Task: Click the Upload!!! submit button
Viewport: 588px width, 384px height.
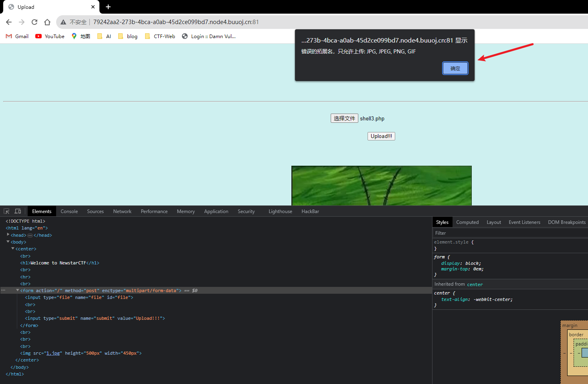Action: tap(381, 136)
